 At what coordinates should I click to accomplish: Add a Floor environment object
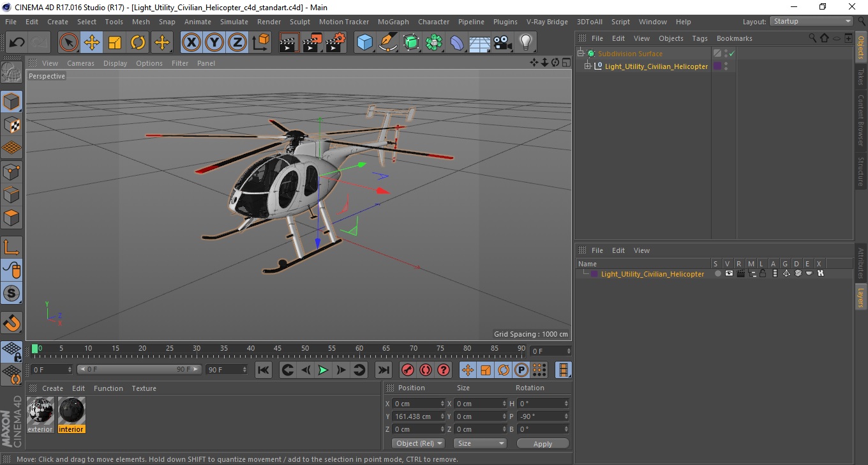480,43
